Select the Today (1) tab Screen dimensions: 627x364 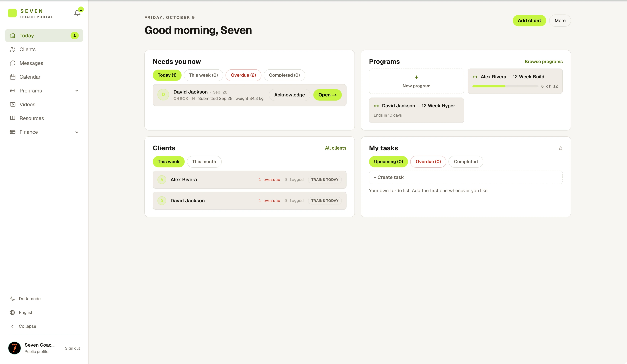(x=167, y=75)
